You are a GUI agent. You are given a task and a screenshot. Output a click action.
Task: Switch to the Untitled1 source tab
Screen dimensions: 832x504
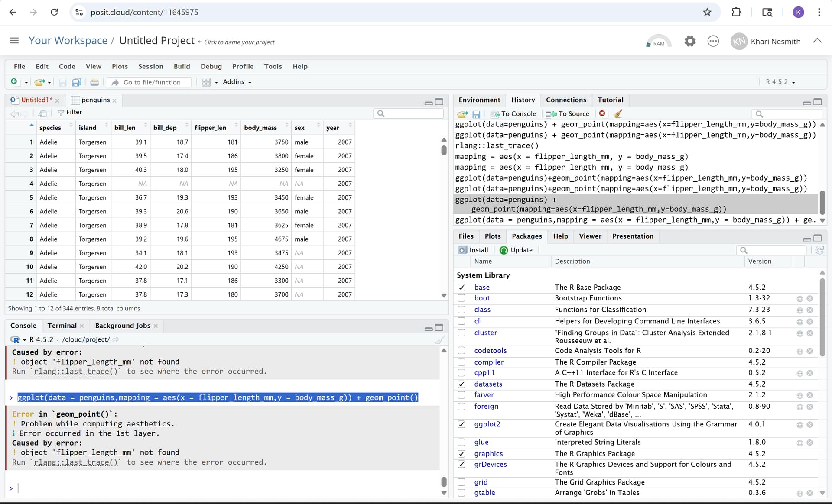pyautogui.click(x=36, y=100)
